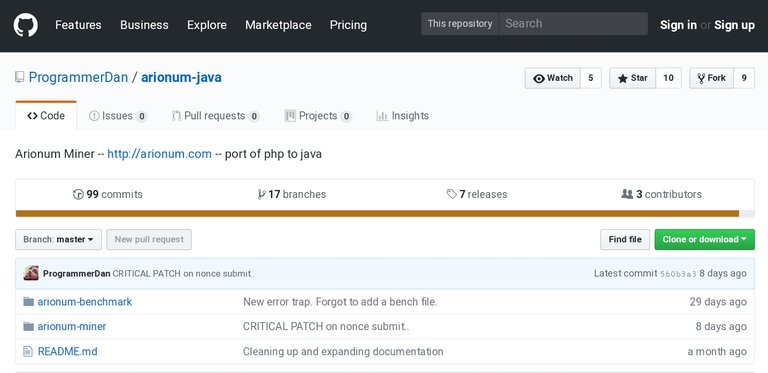
Task: Expand the Clone or download dropdown
Action: click(705, 239)
